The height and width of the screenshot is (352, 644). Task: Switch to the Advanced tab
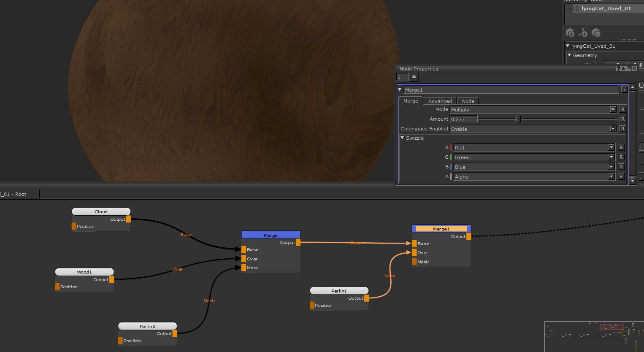[440, 101]
